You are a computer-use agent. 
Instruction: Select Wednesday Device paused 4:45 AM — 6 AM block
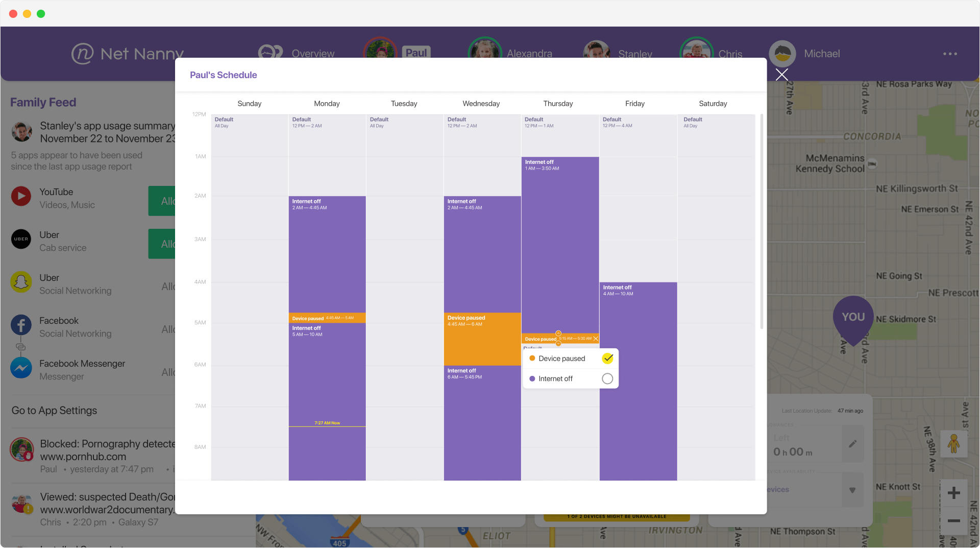tap(482, 339)
